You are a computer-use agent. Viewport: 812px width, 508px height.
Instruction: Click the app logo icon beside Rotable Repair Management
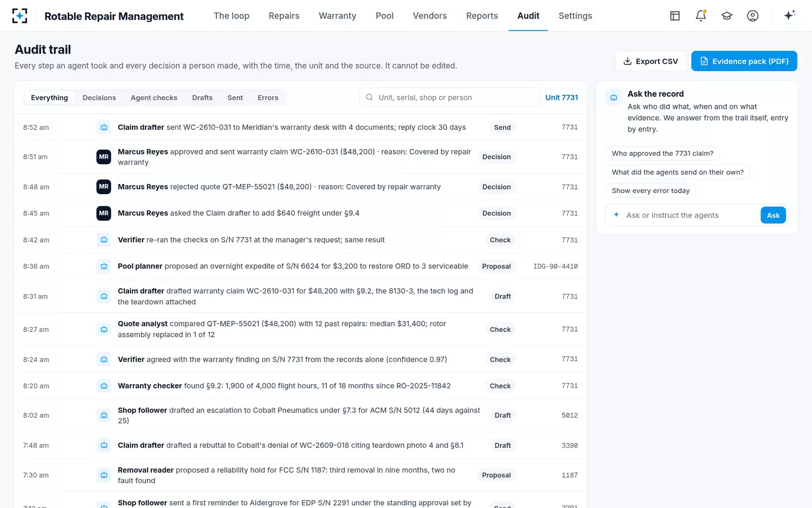(x=20, y=16)
